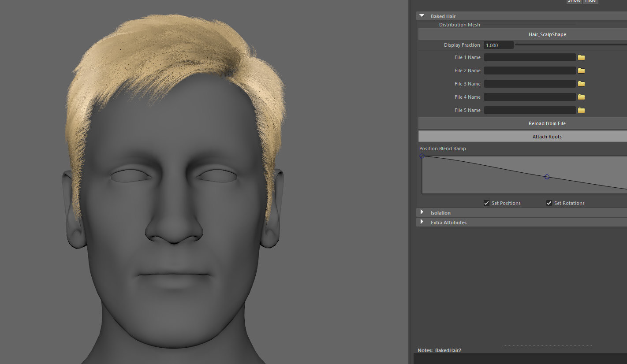Select the Hair_ScalpShape distribution mesh

click(x=547, y=34)
